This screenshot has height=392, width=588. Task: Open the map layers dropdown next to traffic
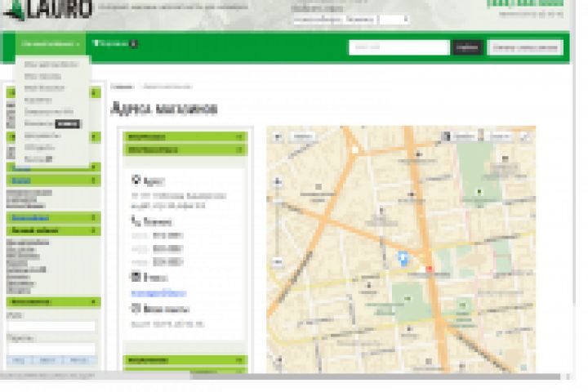(x=501, y=136)
